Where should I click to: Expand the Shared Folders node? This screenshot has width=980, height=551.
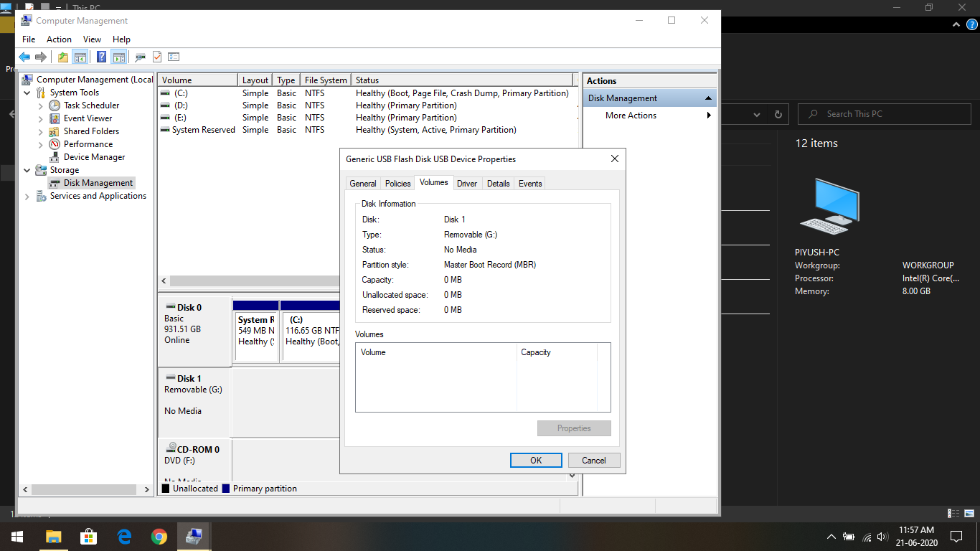(x=41, y=131)
